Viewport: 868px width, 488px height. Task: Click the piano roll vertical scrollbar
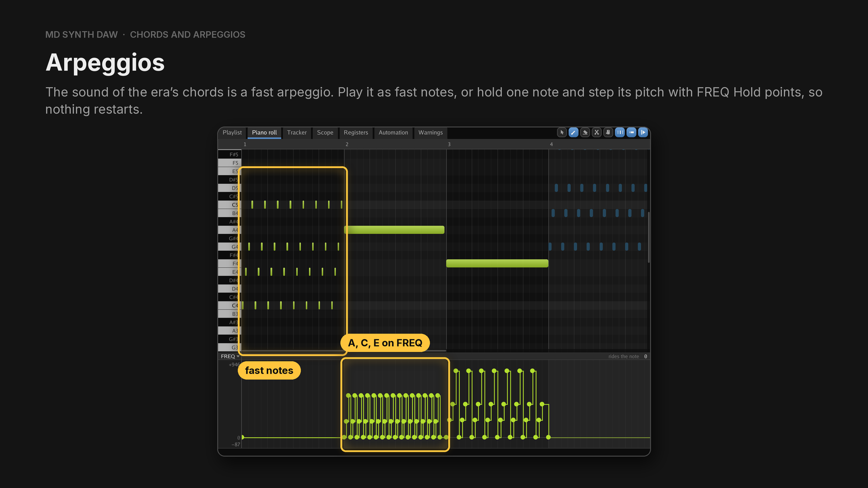click(x=649, y=237)
